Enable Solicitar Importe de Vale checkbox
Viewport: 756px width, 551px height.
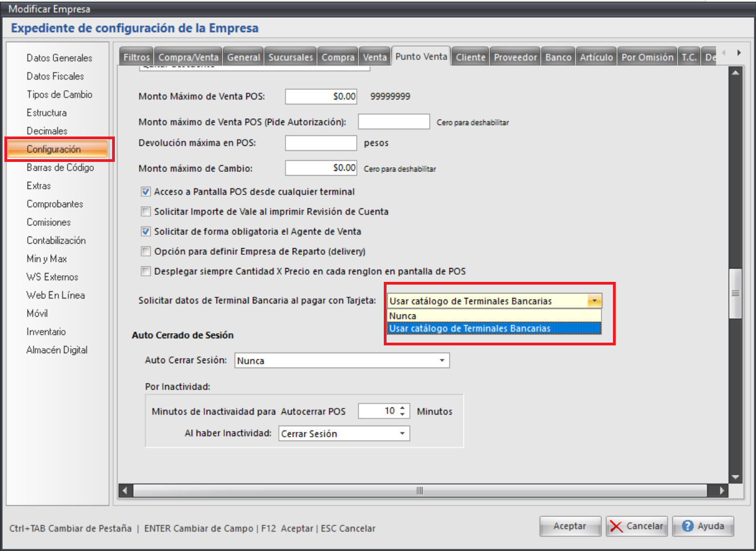tap(146, 212)
